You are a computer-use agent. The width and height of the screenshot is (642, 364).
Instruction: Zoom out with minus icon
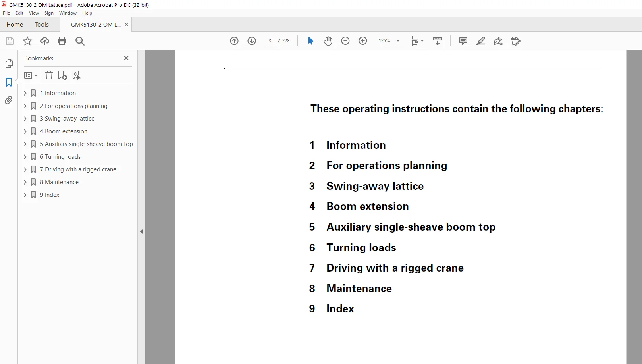point(345,41)
